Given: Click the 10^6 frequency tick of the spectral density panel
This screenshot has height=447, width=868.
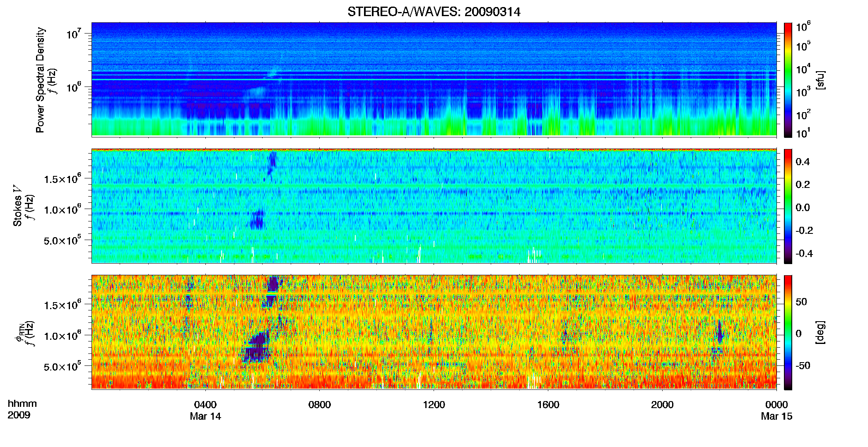Looking at the screenshot, I should (x=74, y=87).
